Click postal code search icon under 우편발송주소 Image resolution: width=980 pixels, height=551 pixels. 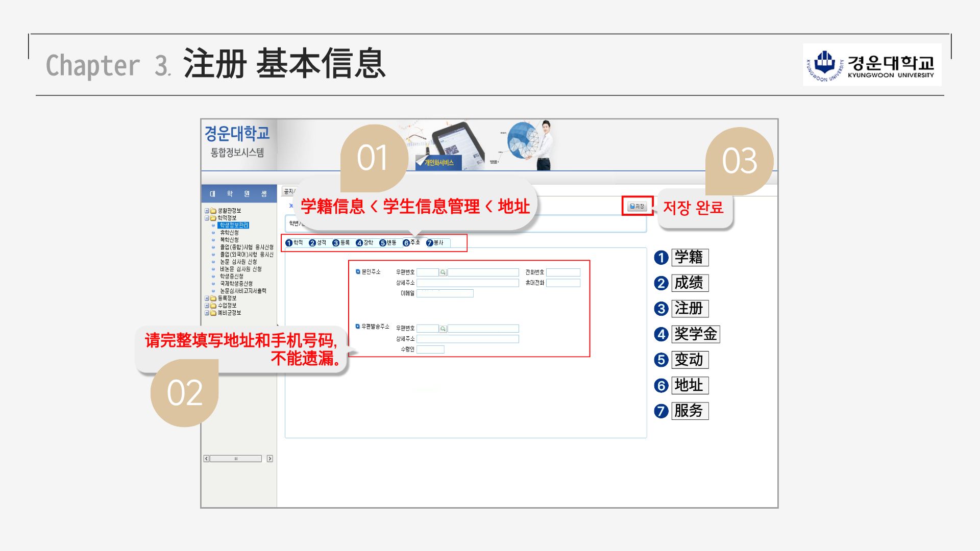click(x=443, y=329)
